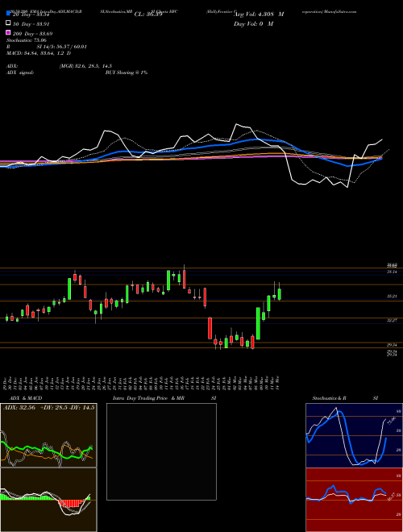Open the empty intraday trading price chart box
Image resolution: width=403 pixels, height=532 pixels.
161,451
